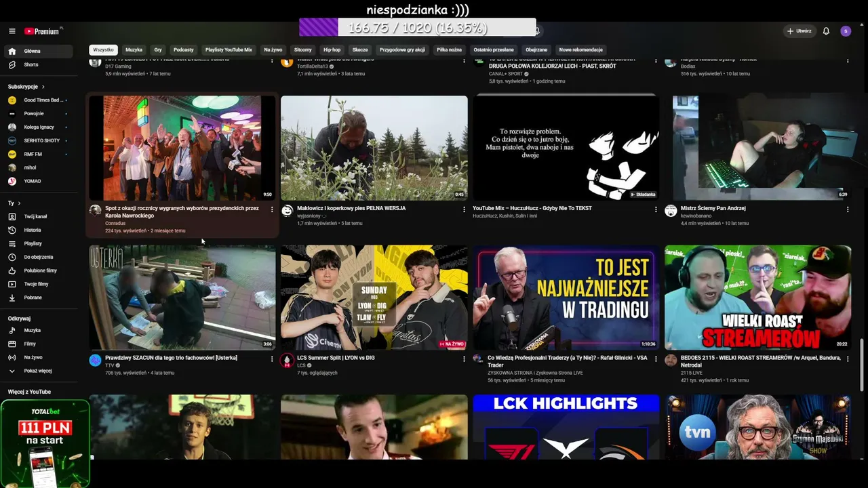Select the Obejrzane filter chip
The image size is (868, 488).
pyautogui.click(x=536, y=50)
